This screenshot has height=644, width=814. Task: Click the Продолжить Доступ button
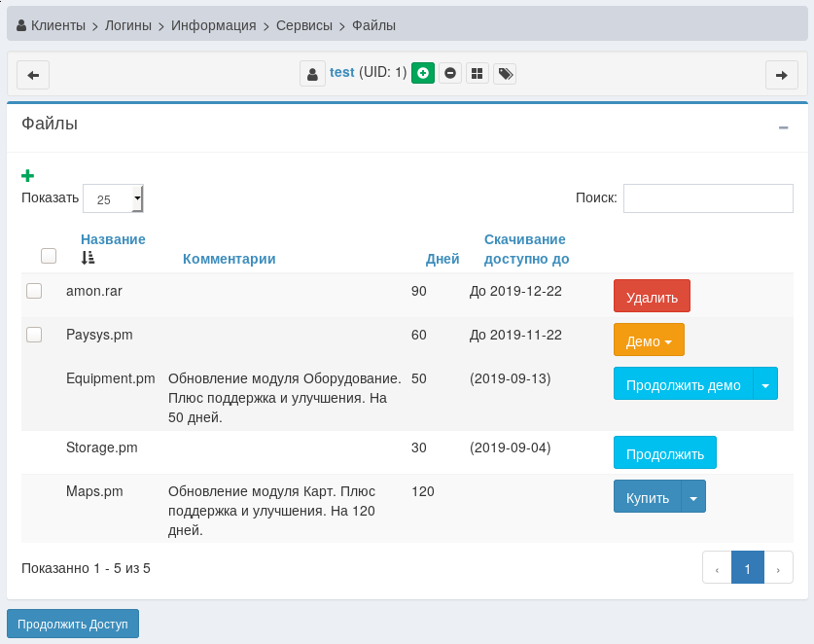coord(73,625)
